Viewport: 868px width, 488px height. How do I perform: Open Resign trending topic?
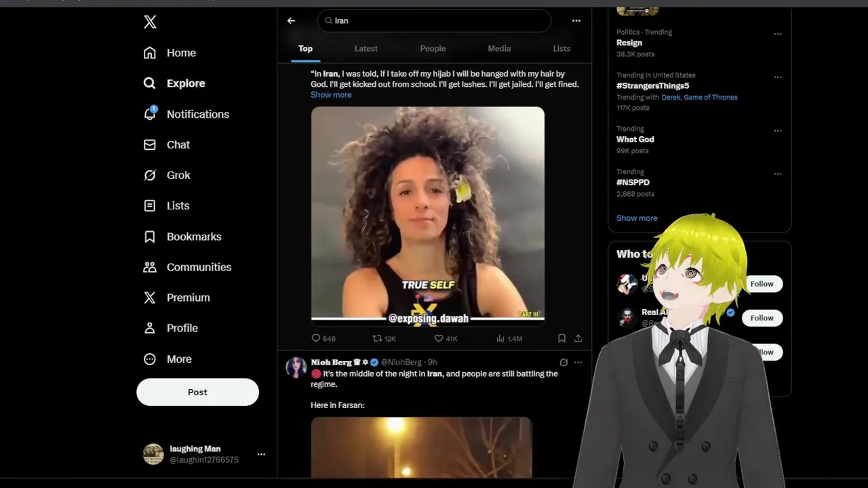(x=629, y=43)
